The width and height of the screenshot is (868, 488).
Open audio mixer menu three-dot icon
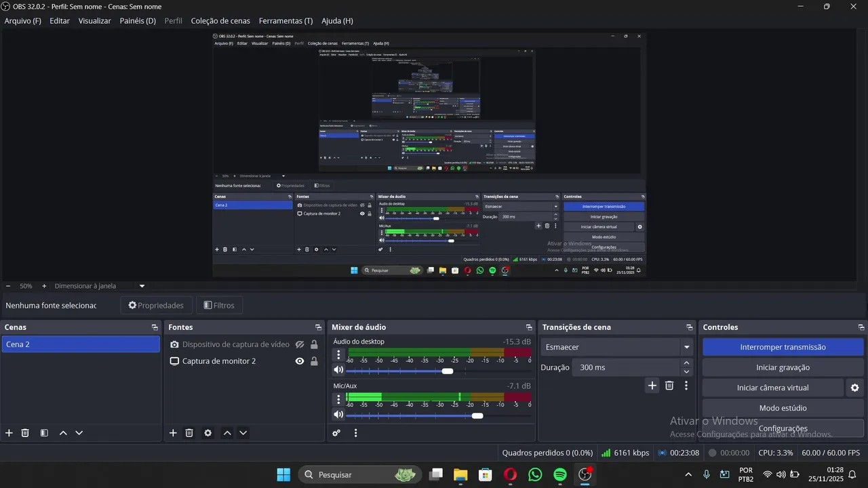tap(355, 433)
